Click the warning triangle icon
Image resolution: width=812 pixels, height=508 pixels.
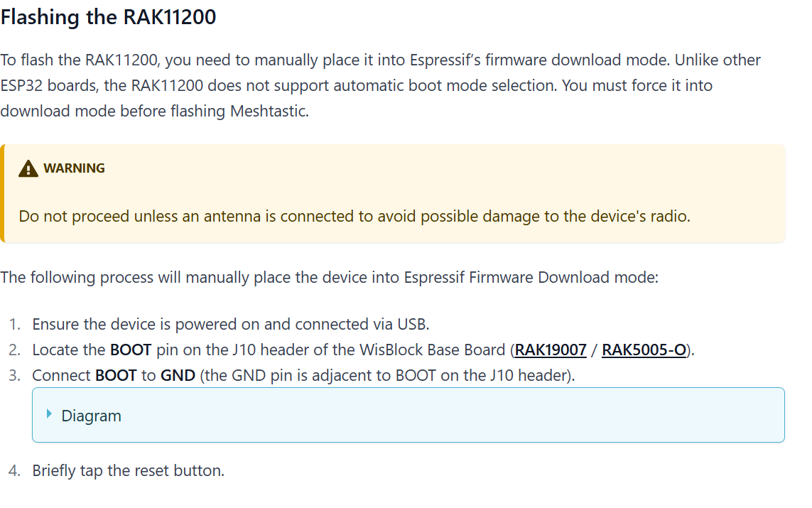(28, 168)
